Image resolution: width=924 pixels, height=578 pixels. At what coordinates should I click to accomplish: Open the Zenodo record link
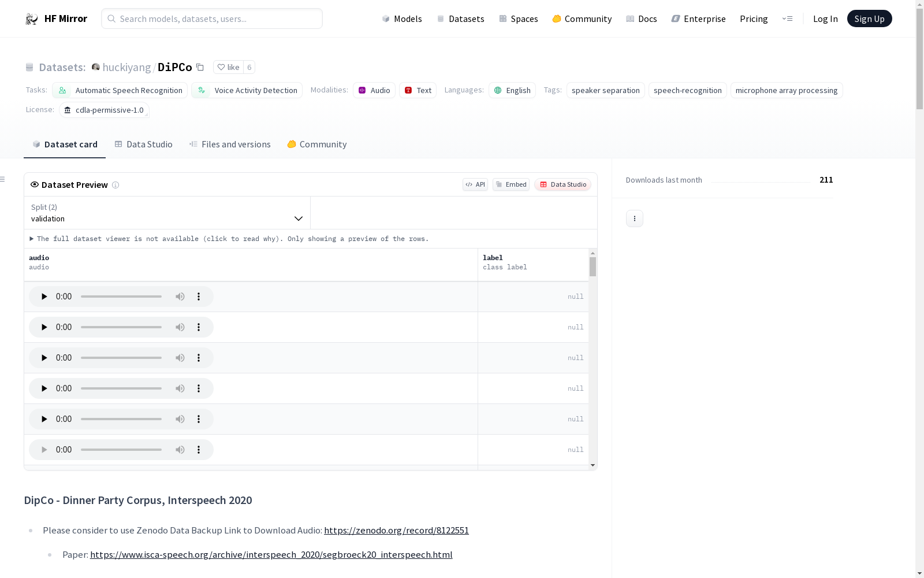[396, 531]
